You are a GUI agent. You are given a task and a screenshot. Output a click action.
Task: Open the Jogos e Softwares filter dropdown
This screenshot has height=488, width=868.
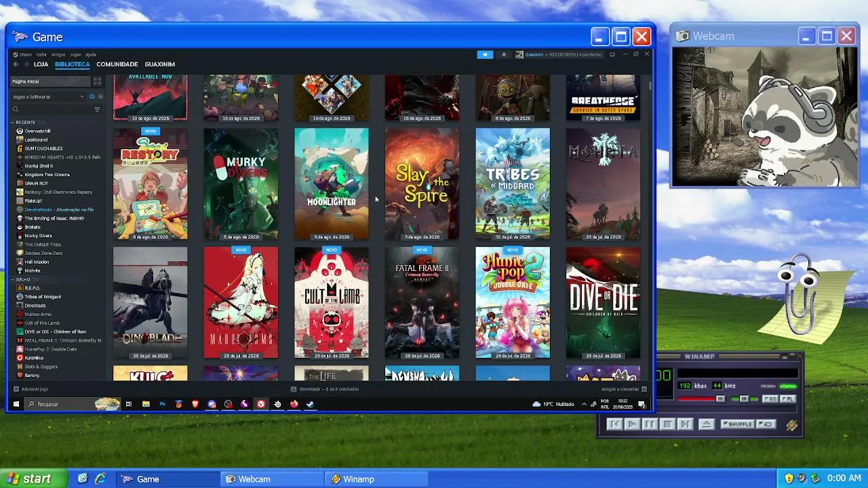pyautogui.click(x=48, y=97)
